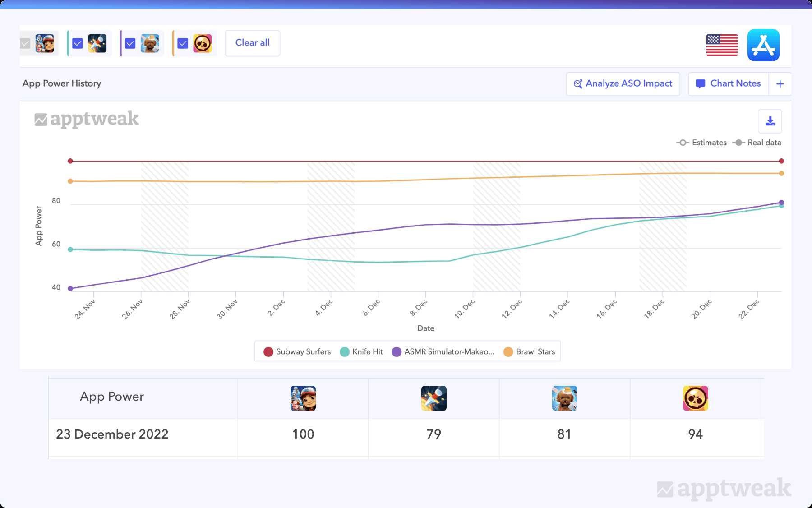
Task: Click the 22. Dec axis label
Action: (749, 309)
